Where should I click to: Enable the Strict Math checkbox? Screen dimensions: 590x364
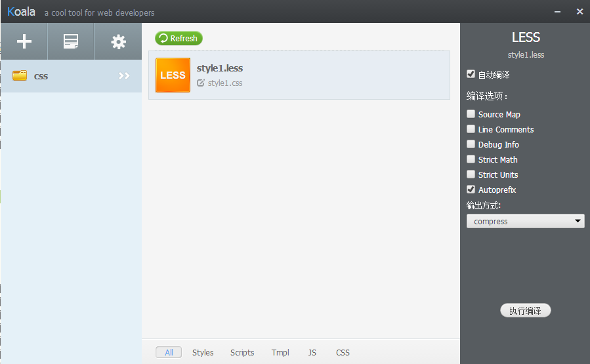471,159
